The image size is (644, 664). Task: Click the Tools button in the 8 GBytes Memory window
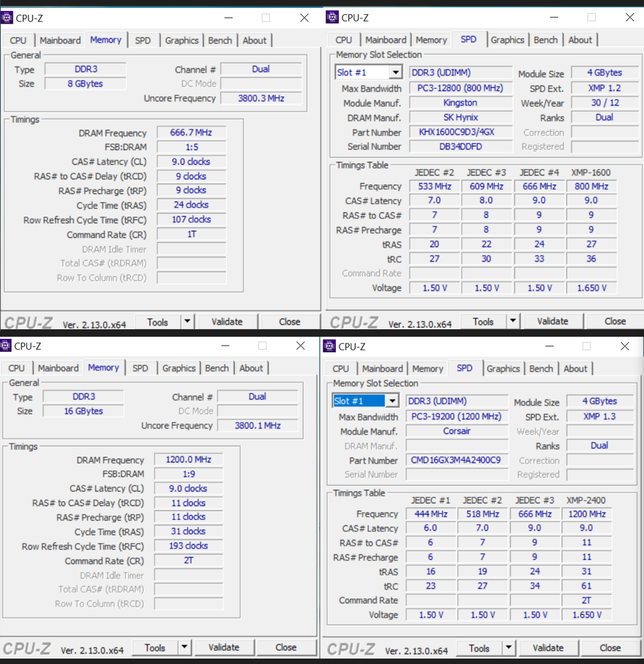[x=158, y=323]
